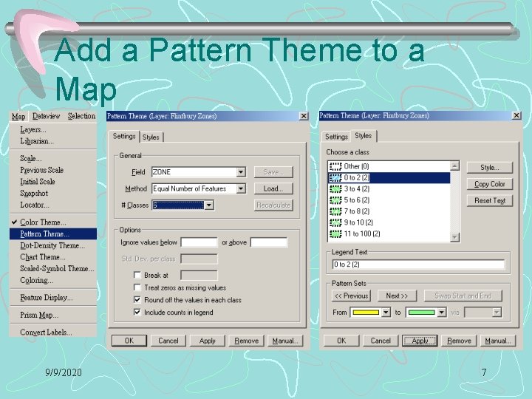This screenshot has width=532, height=399.
Task: Click OK in the right Styles dialog
Action: point(341,341)
